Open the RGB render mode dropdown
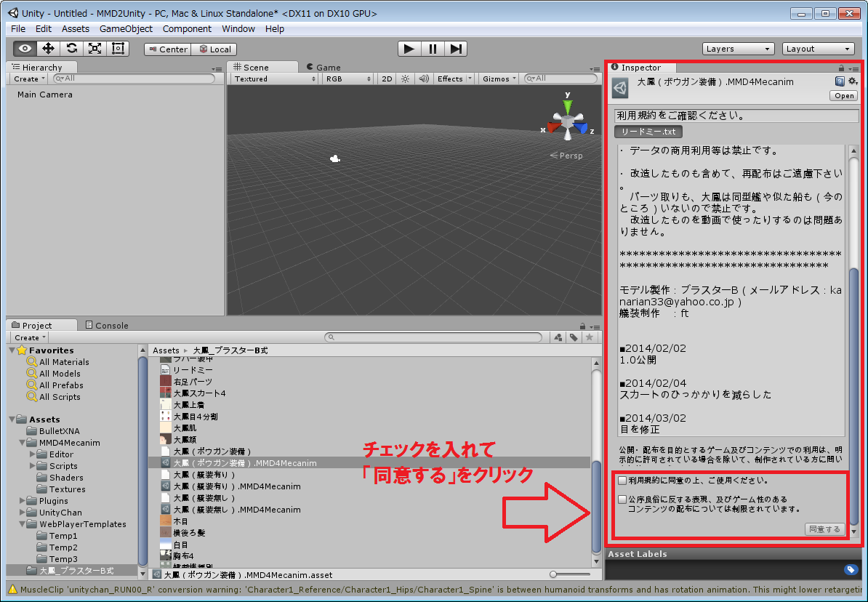This screenshot has width=868, height=602. (348, 79)
